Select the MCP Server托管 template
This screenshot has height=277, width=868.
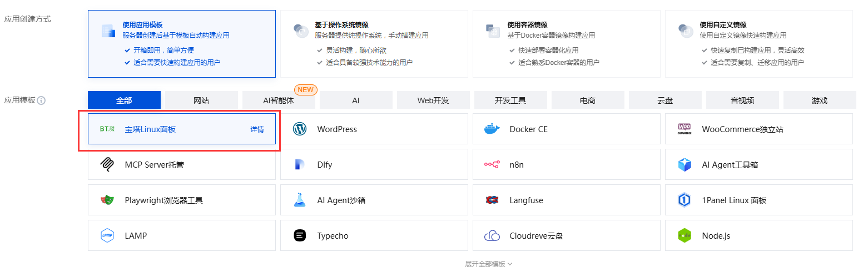point(181,165)
